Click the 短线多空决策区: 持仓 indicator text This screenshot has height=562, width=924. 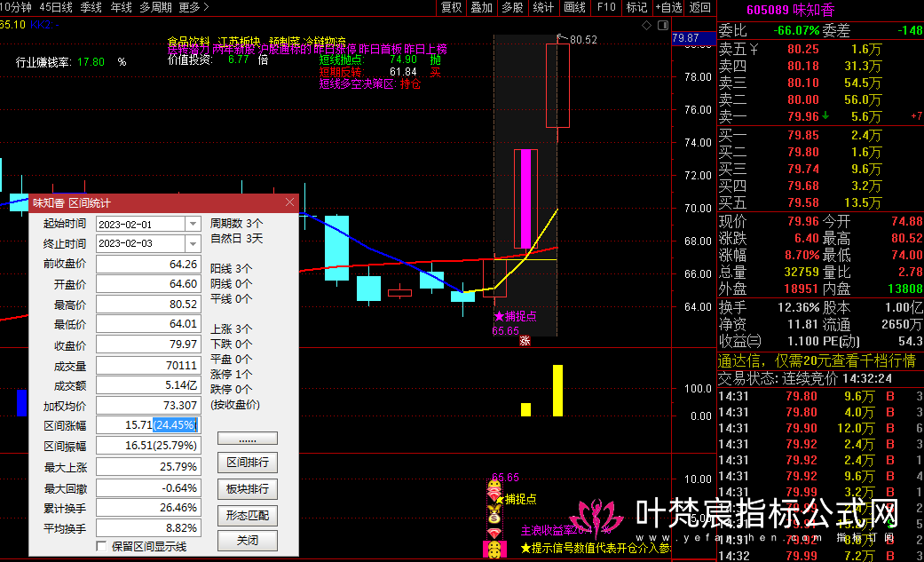[370, 84]
